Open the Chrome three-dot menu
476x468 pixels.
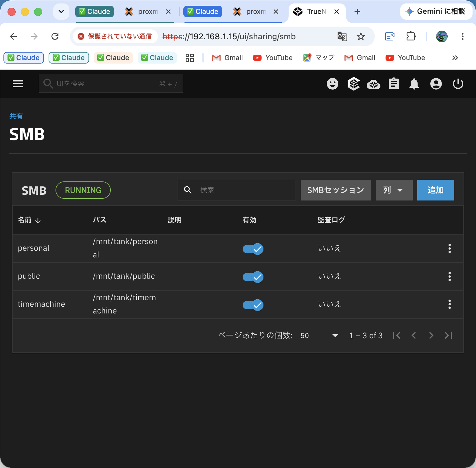[x=463, y=36]
